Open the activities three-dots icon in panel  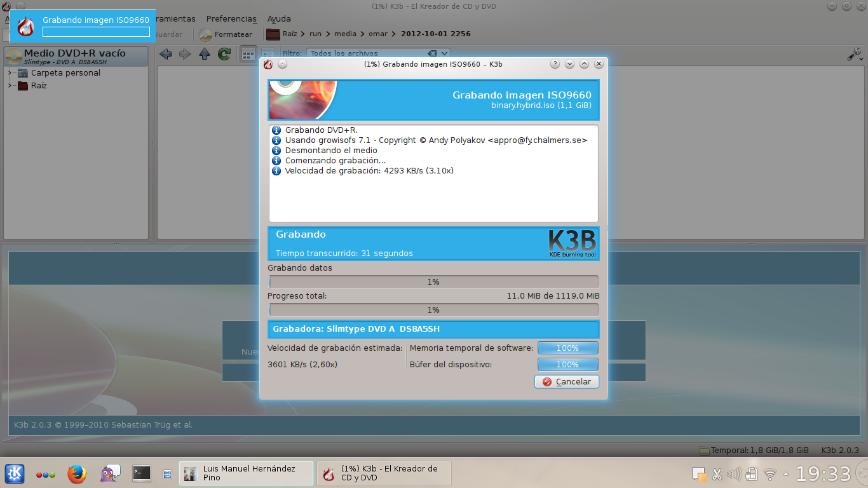point(45,475)
